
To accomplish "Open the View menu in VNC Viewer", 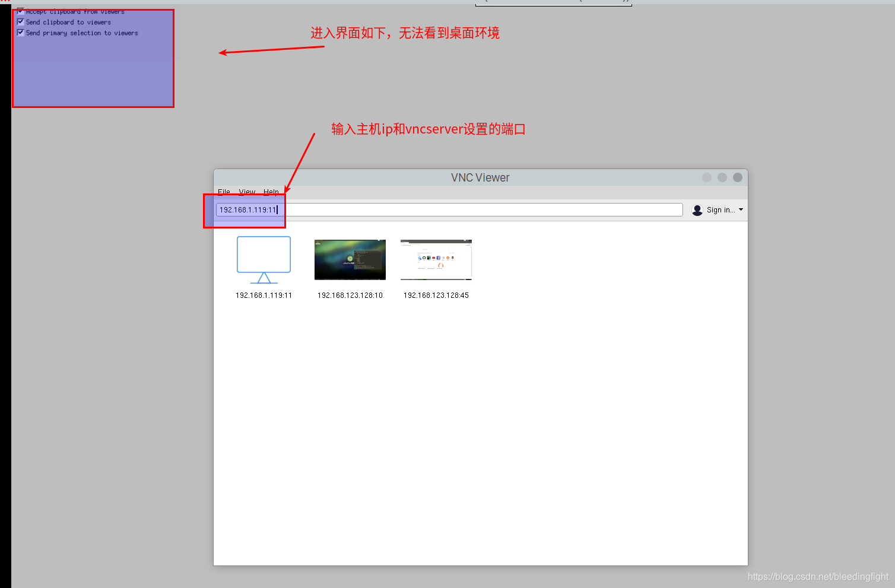I will 247,192.
